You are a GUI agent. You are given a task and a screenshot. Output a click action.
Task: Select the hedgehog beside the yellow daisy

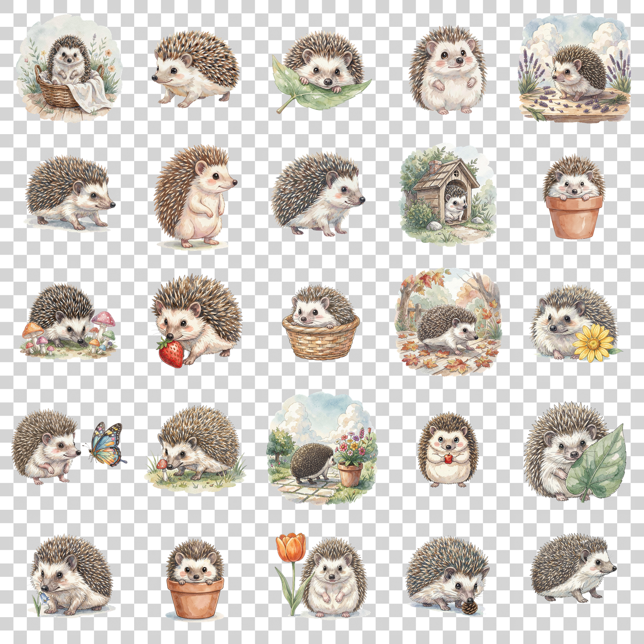coord(575,323)
